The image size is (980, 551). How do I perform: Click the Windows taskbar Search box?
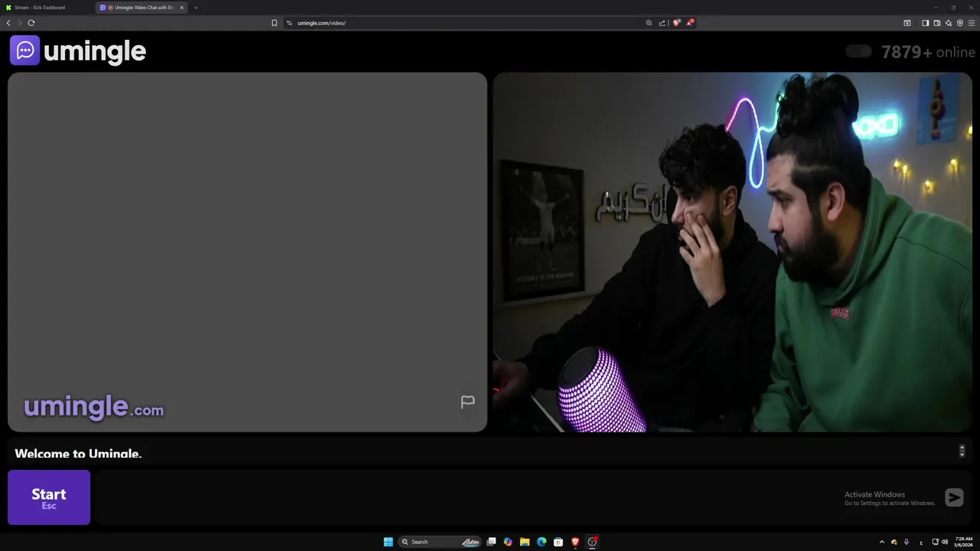[x=440, y=542]
